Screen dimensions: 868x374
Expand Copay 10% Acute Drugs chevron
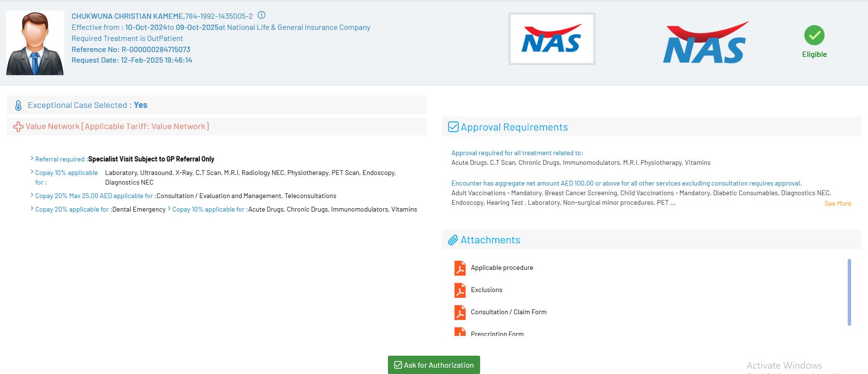(169, 208)
